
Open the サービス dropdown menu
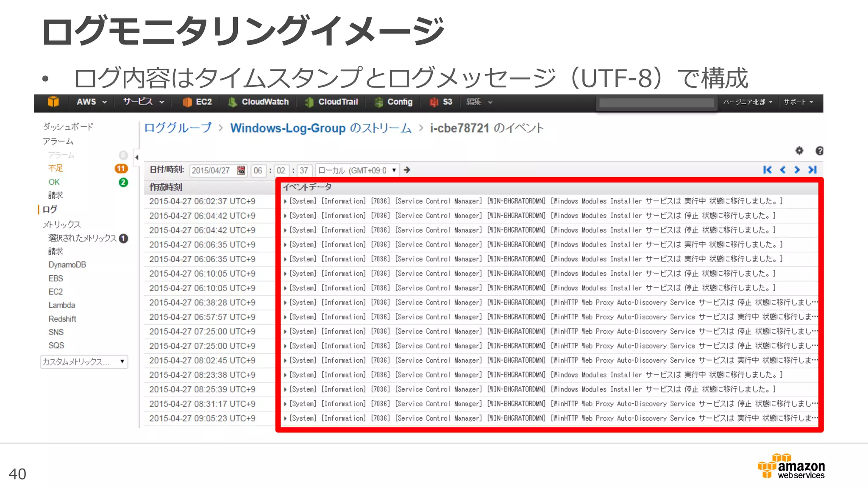pyautogui.click(x=144, y=102)
